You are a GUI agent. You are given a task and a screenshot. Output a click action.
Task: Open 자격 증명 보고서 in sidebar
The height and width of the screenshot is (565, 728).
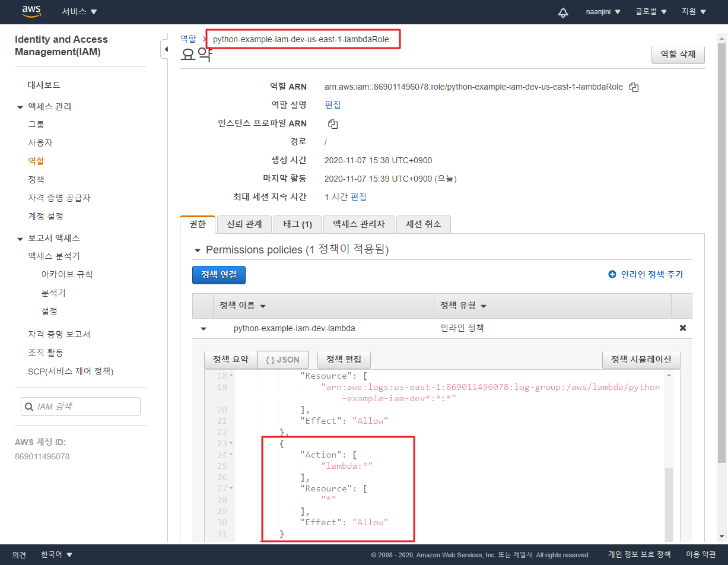pos(59,335)
